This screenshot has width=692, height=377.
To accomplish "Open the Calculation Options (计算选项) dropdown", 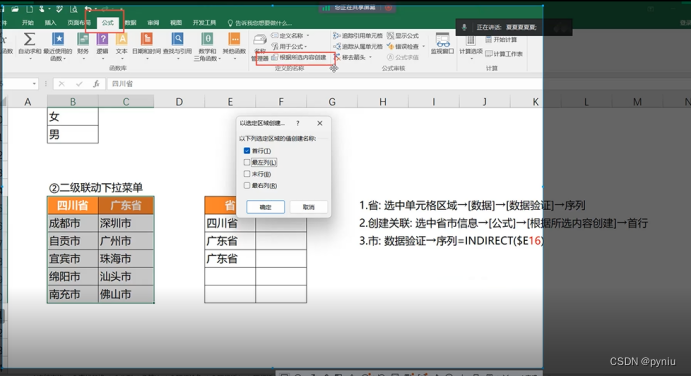I will (471, 46).
